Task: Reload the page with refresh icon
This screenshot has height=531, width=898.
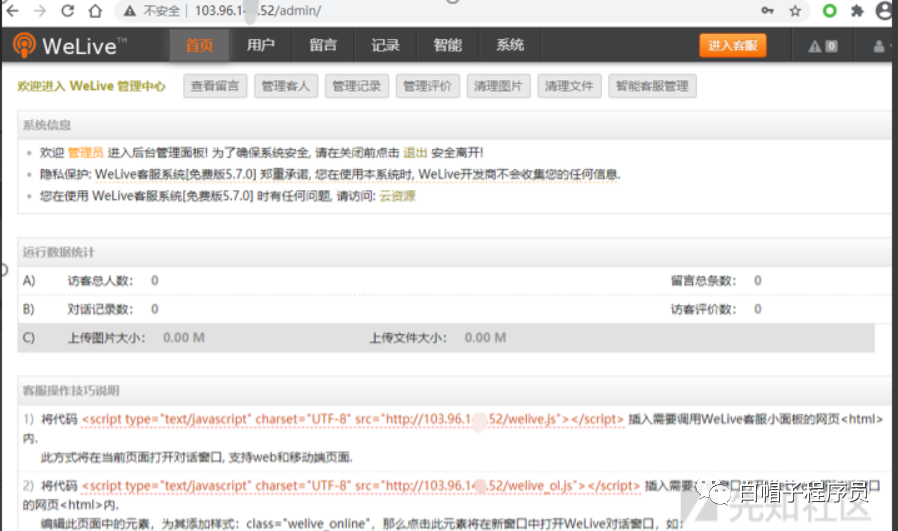Action: 68,10
